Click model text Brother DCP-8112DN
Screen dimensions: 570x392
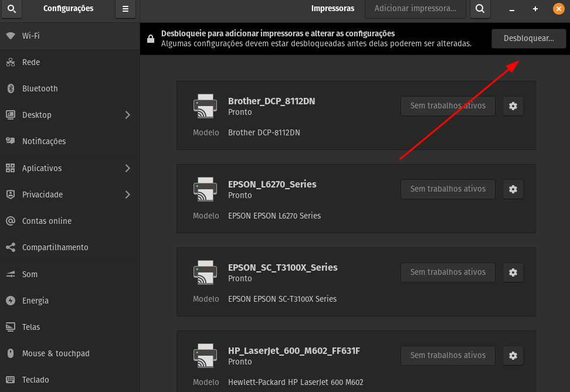click(264, 132)
